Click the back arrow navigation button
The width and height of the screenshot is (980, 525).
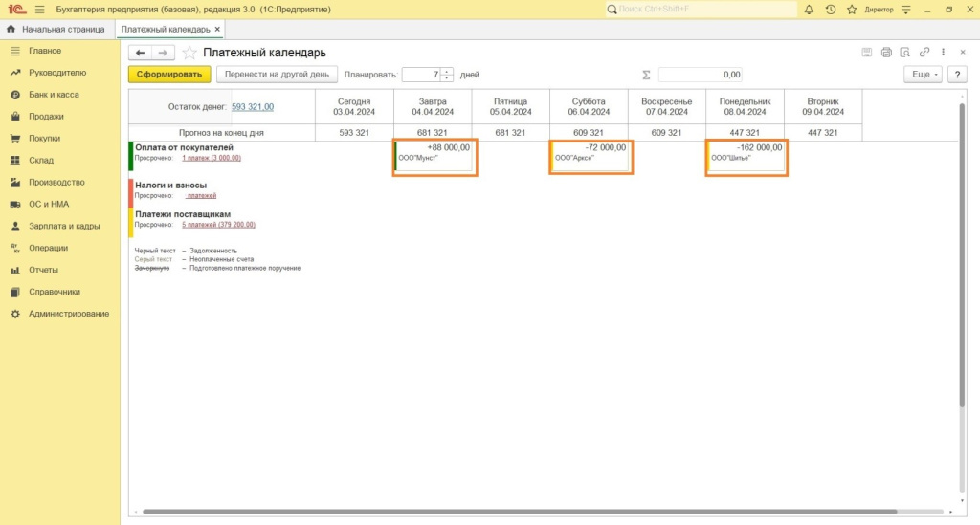141,53
